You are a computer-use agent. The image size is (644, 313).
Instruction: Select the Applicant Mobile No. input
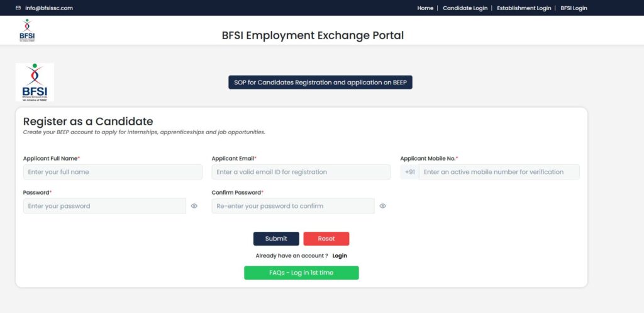pos(499,172)
